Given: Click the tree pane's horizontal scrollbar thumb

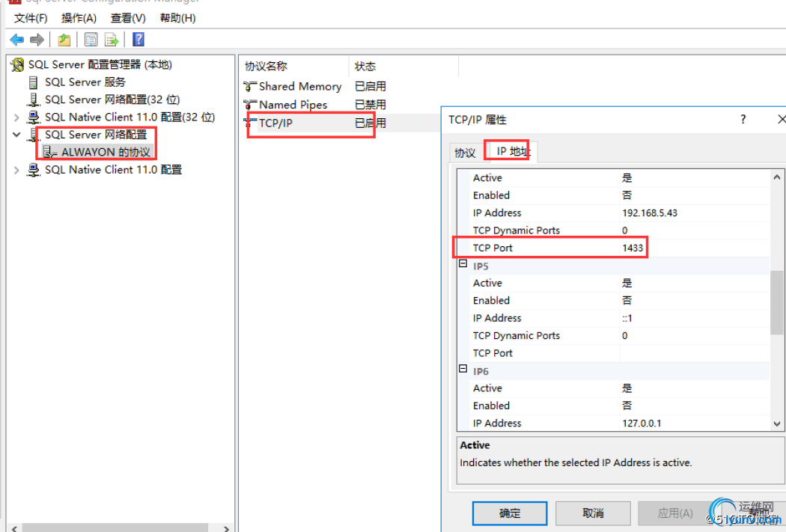Looking at the screenshot, I should tap(115, 528).
